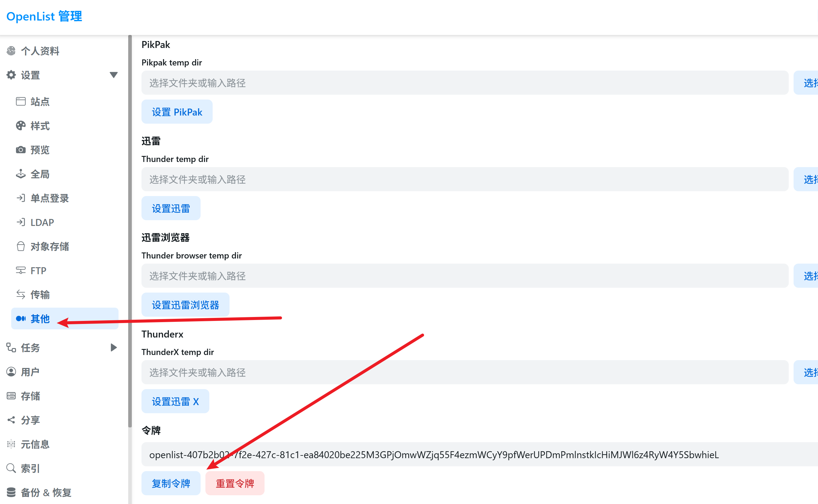Screen dimensions: 818x504
Task: Click the database icon for 备份 & 恢复
Action: tap(11, 492)
